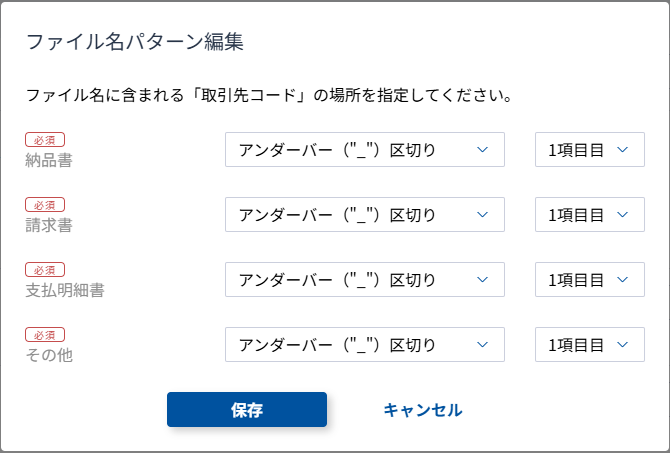Screen dimensions: 670x453
Task: Click chevron arrow in その他 1項目目 dropdown
Action: [x=623, y=345]
